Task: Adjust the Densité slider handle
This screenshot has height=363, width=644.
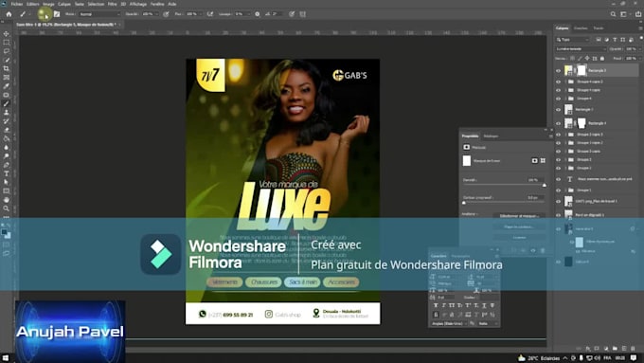Action: coord(545,185)
